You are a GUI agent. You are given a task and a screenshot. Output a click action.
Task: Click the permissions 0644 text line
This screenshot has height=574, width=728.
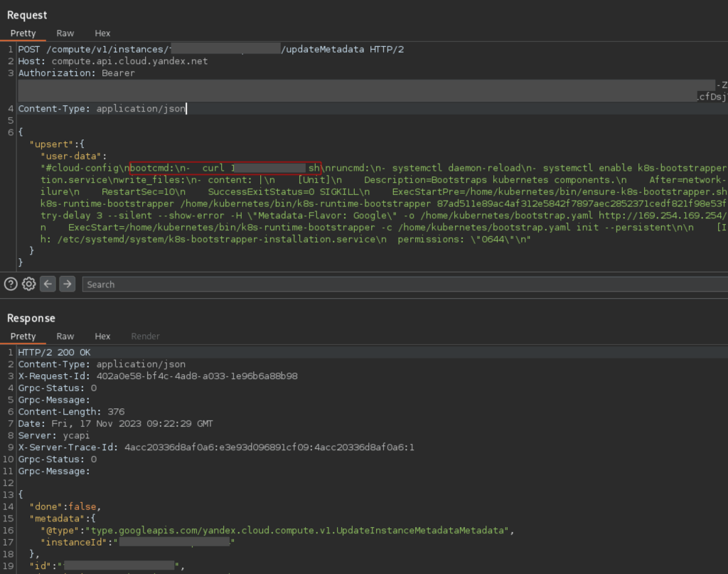[x=464, y=240]
